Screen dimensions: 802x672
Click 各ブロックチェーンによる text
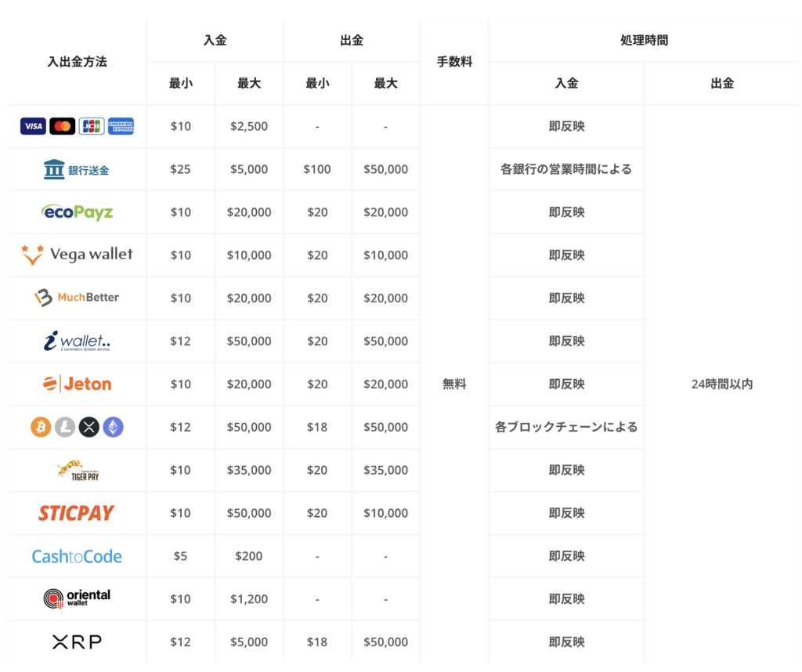pos(566,427)
